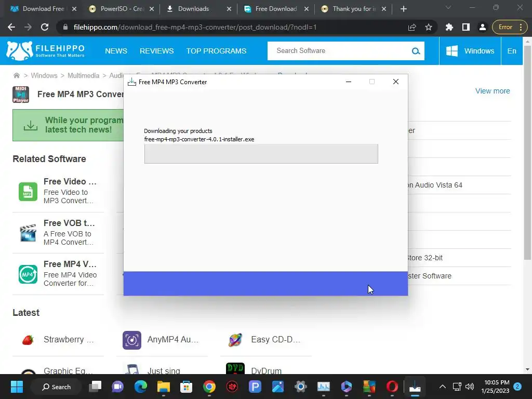The height and width of the screenshot is (399, 532).
Task: Close the PowerISO browser tab
Action: coord(152,9)
